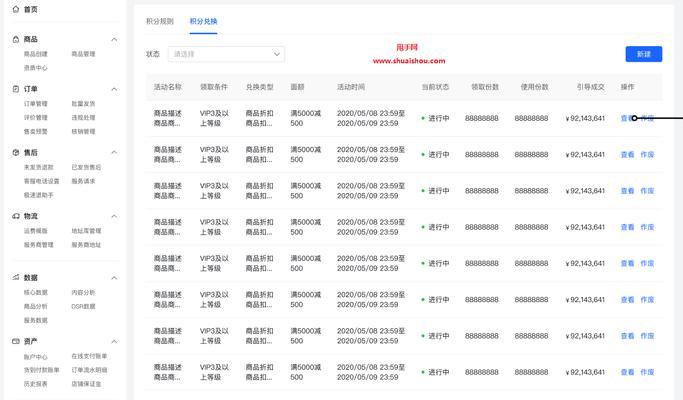The image size is (683, 400).
Task: Collapse the 数据 section chevron
Action: click(114, 278)
